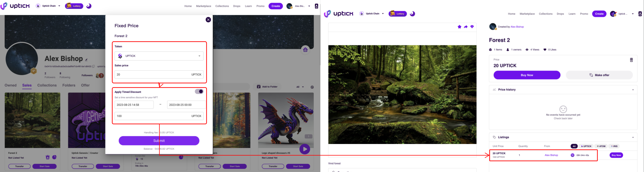Screen dimensions: 644x172
Task: Click the Lottery button in the left header
Action: (x=74, y=6)
